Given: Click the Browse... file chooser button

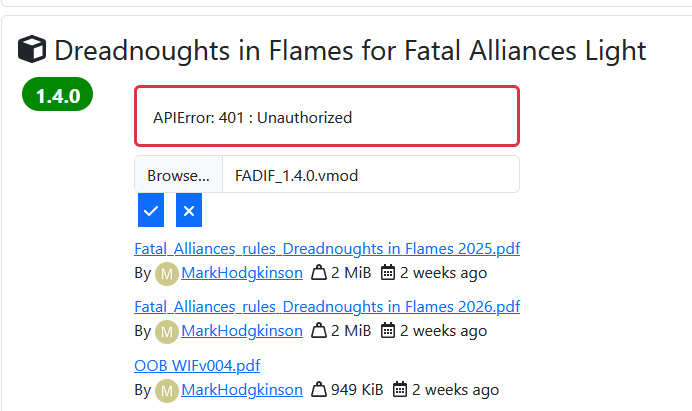Looking at the screenshot, I should tap(179, 175).
